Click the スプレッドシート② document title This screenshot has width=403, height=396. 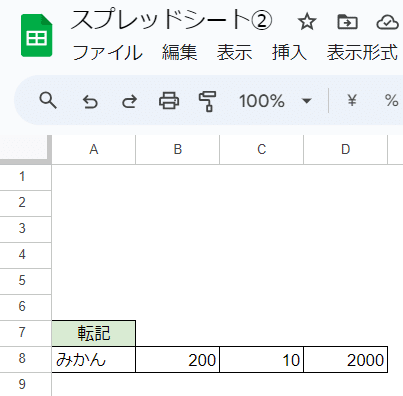tap(172, 20)
